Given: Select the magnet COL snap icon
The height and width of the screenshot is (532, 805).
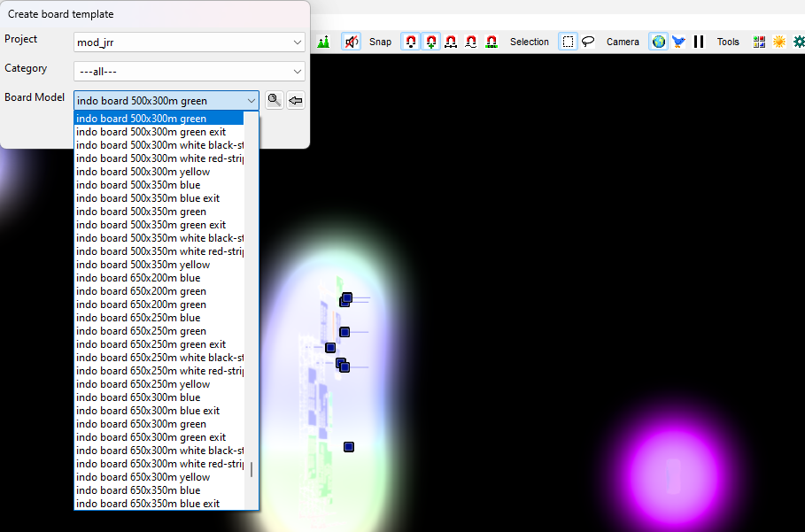Looking at the screenshot, I should pos(492,42).
